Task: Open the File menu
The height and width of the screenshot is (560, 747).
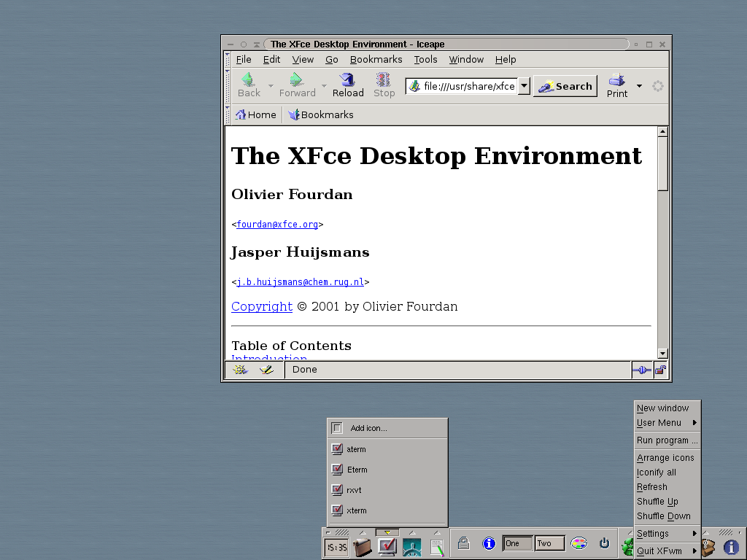Action: tap(244, 60)
